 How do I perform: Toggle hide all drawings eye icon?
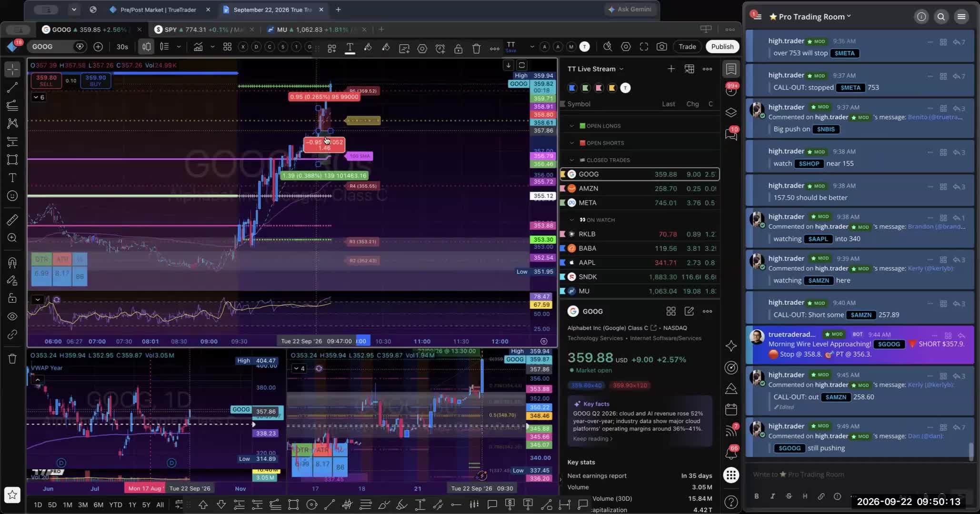(x=12, y=316)
